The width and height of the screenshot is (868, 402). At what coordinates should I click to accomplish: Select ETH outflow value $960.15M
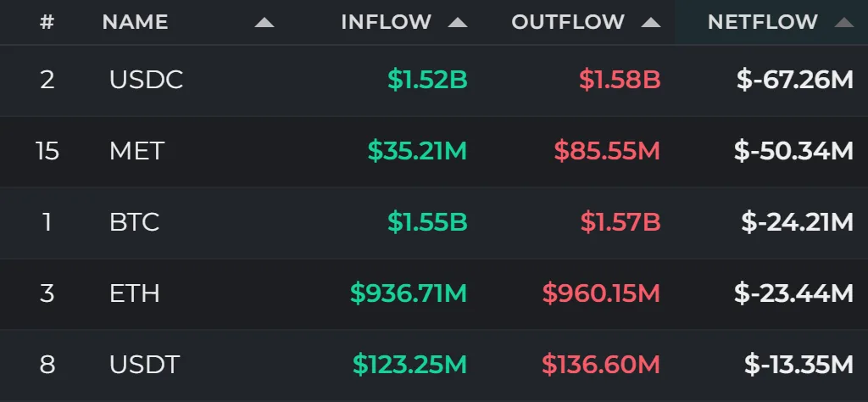[x=601, y=293]
